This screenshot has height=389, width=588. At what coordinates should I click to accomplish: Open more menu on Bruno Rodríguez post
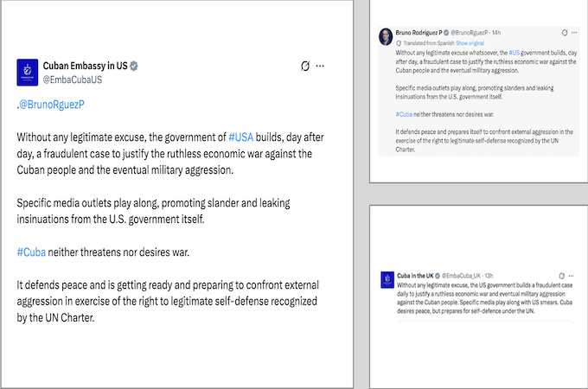coord(574,33)
